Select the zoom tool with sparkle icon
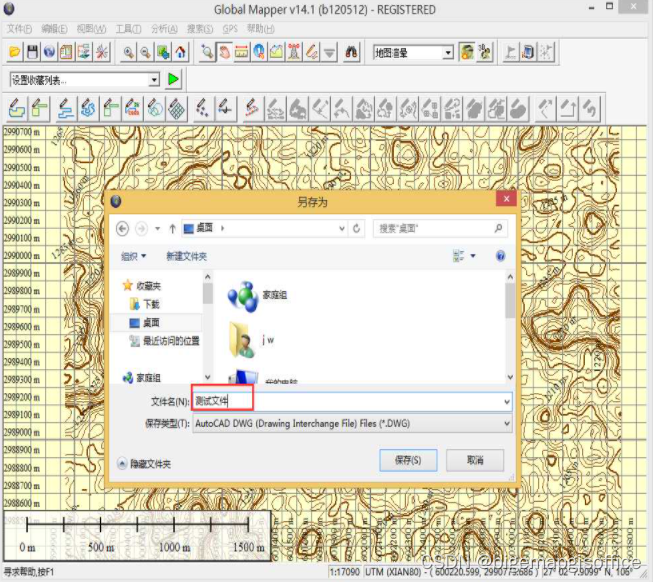The image size is (656, 582). point(207,52)
